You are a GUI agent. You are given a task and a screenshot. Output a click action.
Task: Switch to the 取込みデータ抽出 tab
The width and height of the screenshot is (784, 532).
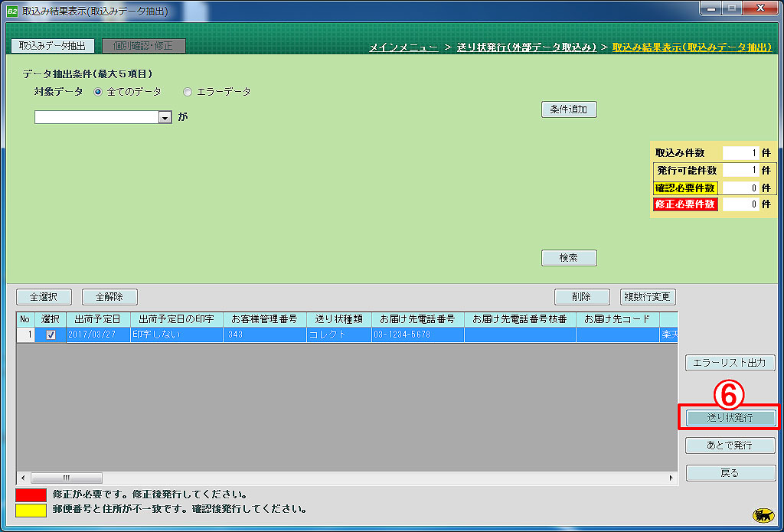[53, 46]
